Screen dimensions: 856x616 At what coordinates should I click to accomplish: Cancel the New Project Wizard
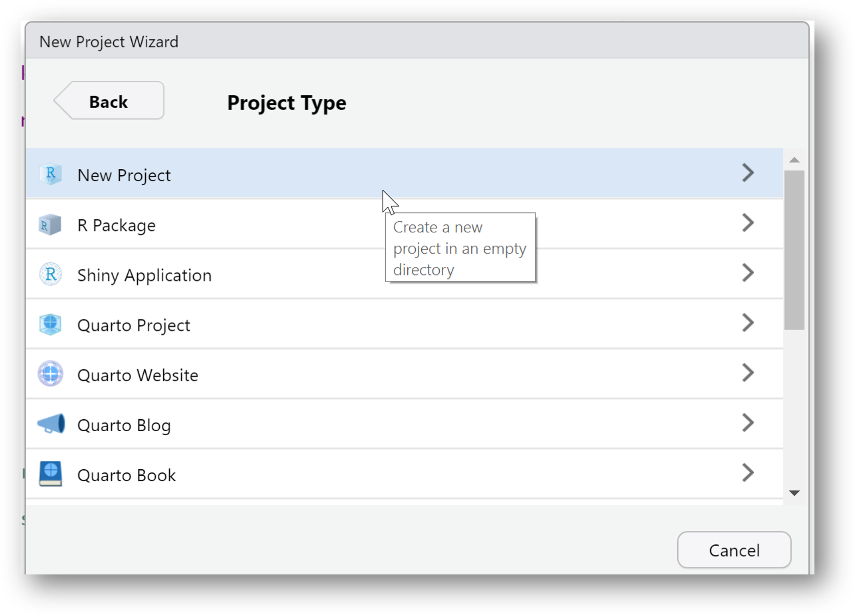point(734,550)
